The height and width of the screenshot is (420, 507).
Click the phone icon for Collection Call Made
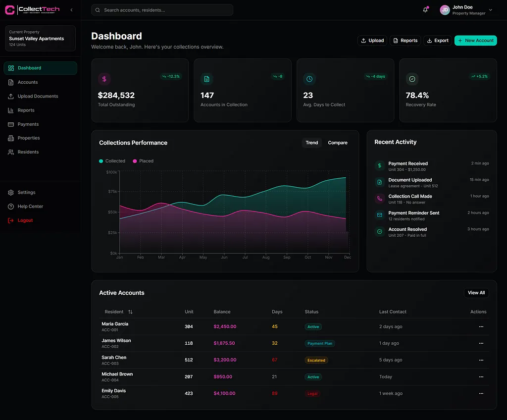coord(380,199)
